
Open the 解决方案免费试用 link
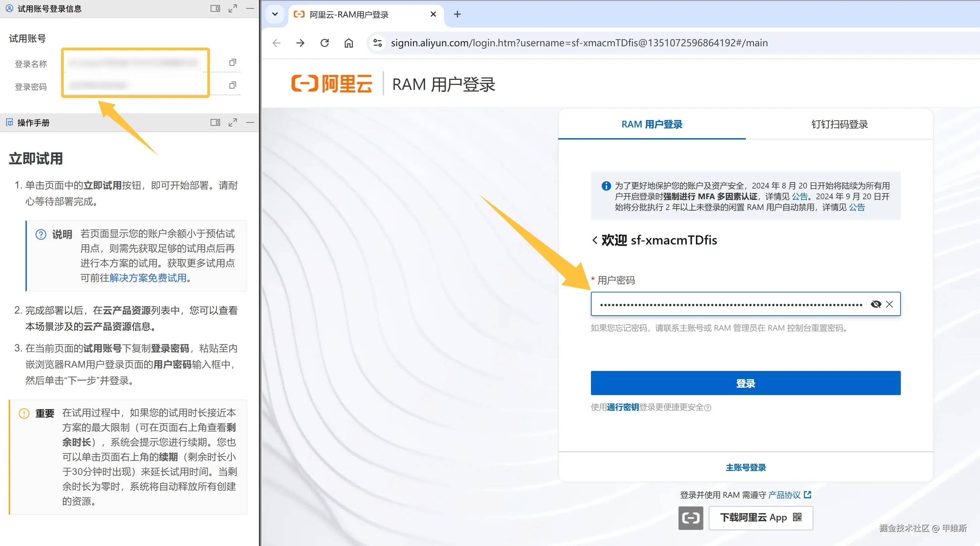pos(148,278)
